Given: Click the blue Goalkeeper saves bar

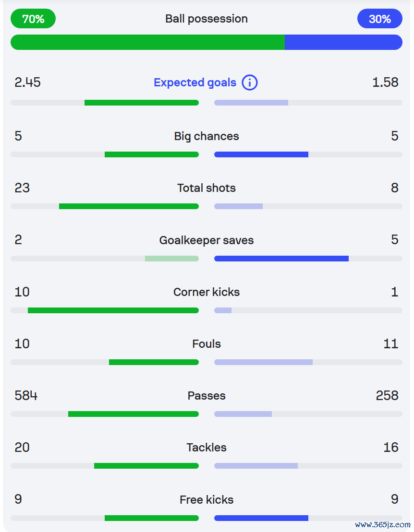Looking at the screenshot, I should 281,259.
